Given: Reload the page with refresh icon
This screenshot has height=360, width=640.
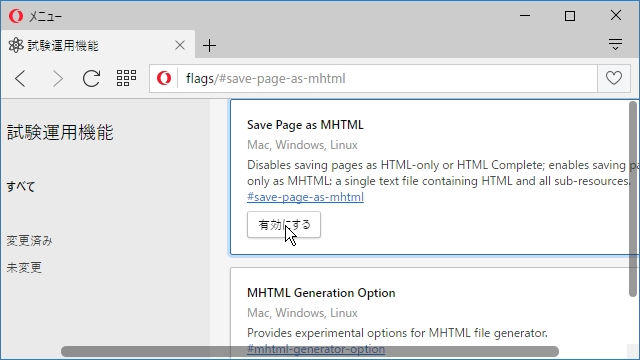Looking at the screenshot, I should pyautogui.click(x=91, y=78).
